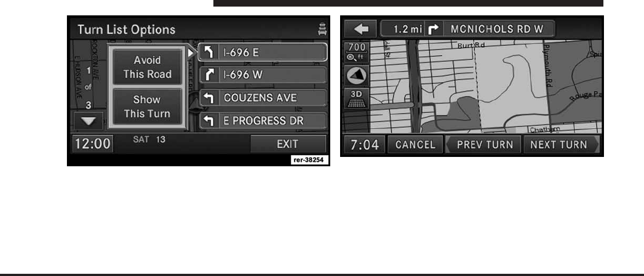Tap the left-turn arrow icon for E PROGRESS DR
Viewport: 644px width, 276px height.
click(209, 121)
